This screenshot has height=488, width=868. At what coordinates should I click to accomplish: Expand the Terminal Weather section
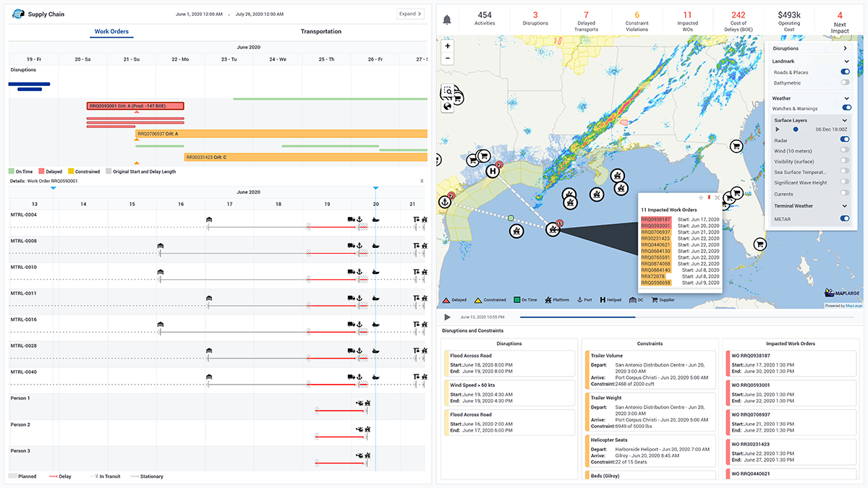(x=844, y=205)
